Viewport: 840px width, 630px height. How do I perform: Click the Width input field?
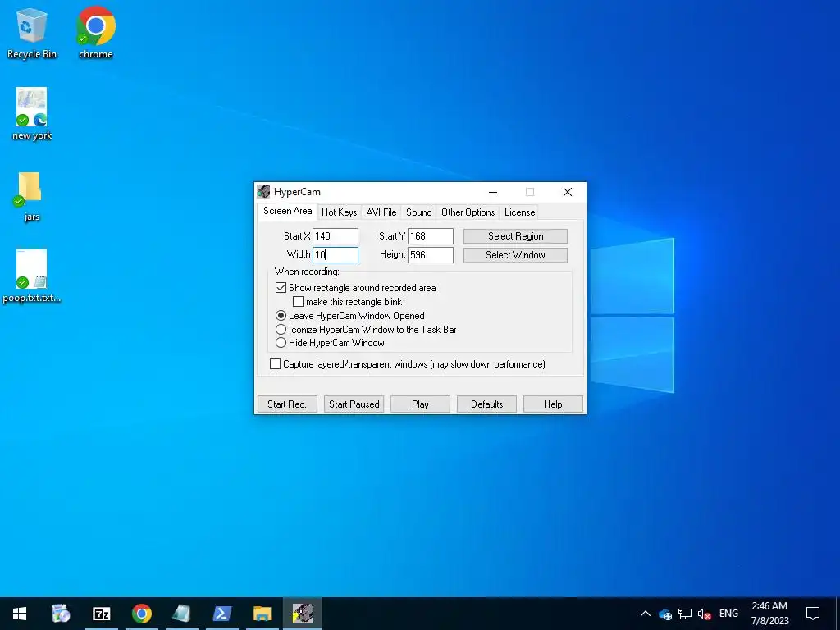point(336,255)
